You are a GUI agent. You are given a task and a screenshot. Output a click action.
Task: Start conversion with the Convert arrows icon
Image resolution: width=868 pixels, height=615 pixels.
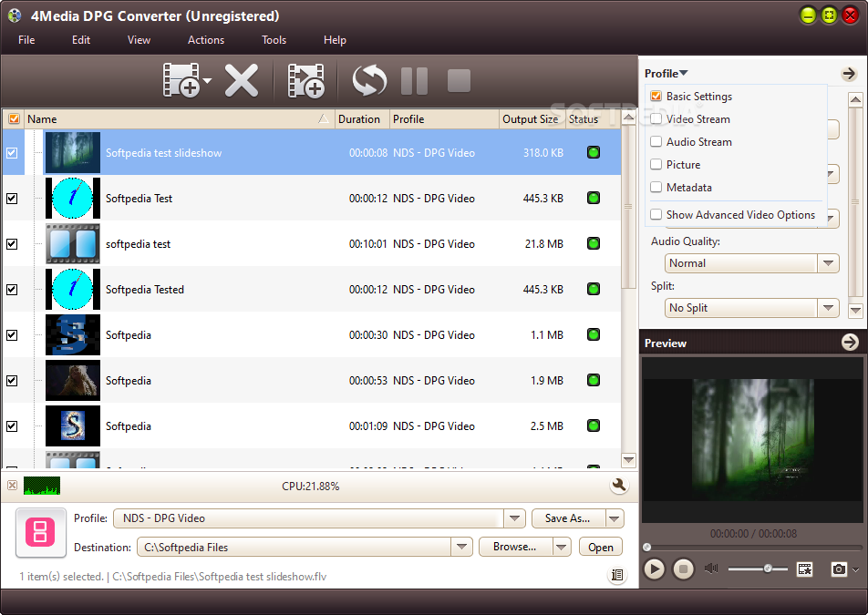coord(369,81)
